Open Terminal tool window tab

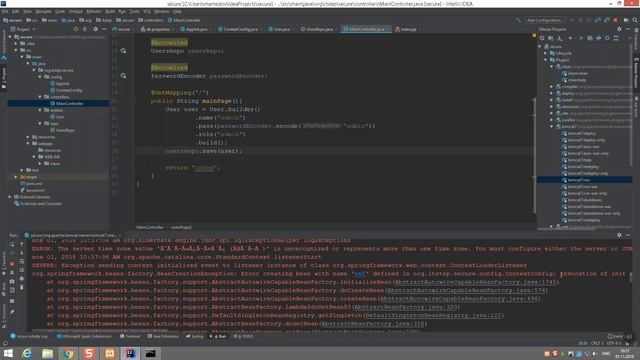pos(130,337)
